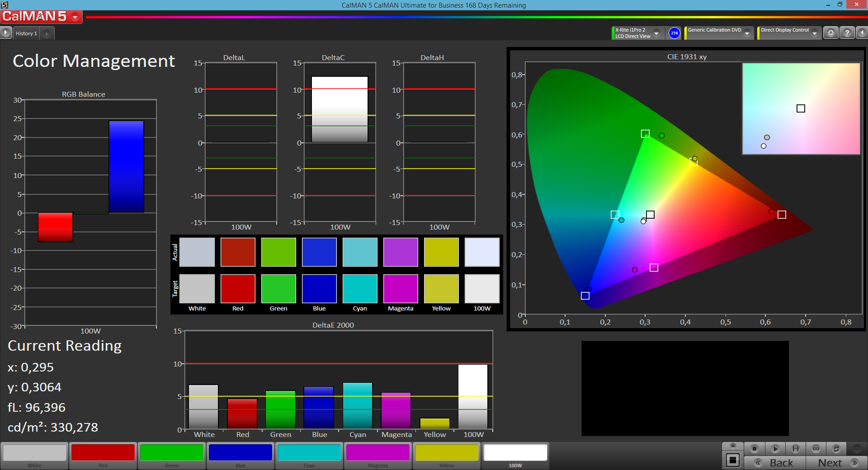Click the read series bracket icon
Viewport: 868px width, 470px height.
click(796, 449)
